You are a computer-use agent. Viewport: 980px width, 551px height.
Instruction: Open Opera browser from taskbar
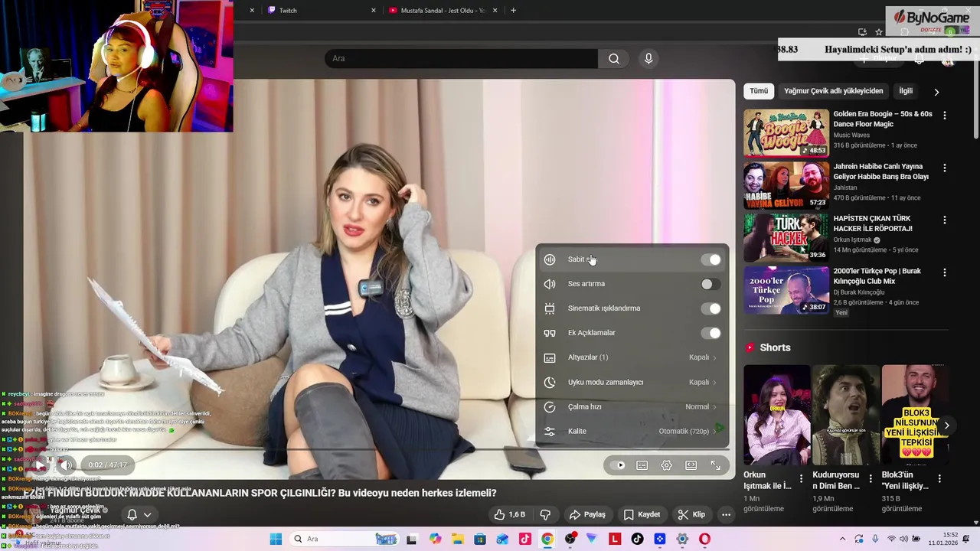point(704,539)
